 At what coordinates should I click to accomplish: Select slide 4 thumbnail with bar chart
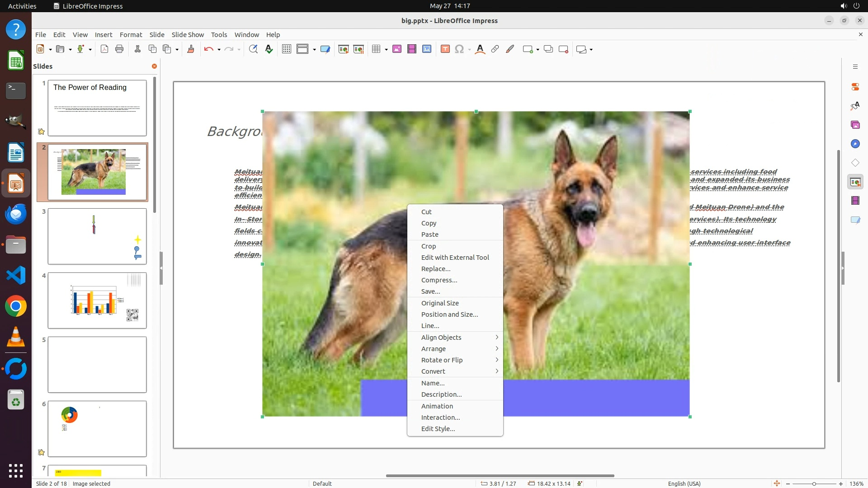(97, 300)
